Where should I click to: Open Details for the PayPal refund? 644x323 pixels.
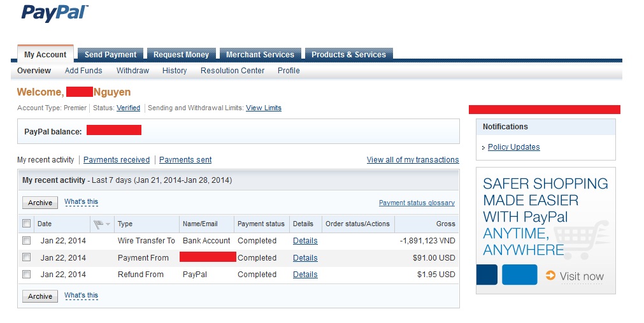(305, 275)
